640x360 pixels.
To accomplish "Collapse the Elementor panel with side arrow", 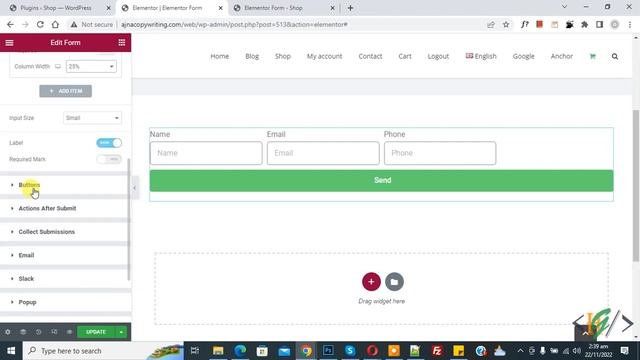I will pos(135,188).
